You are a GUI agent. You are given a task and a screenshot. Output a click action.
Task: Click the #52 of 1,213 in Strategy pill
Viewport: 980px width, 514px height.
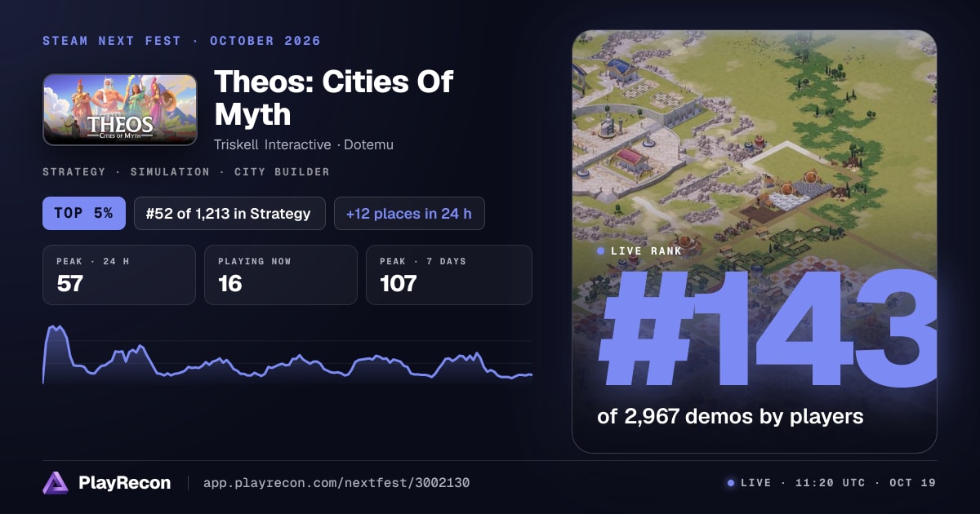click(229, 214)
